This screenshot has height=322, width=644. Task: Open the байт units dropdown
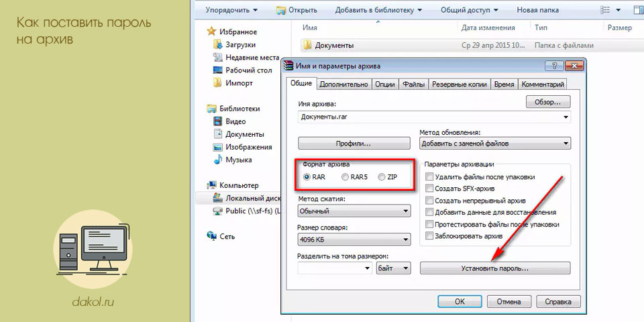(393, 268)
